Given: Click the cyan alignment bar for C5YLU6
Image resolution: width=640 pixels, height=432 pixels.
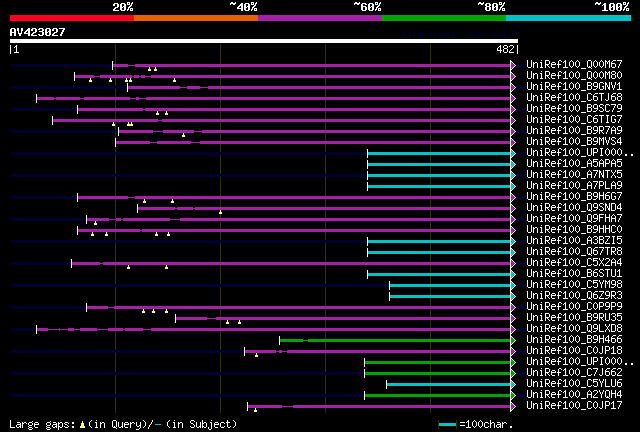Looking at the screenshot, I should coord(449,385).
